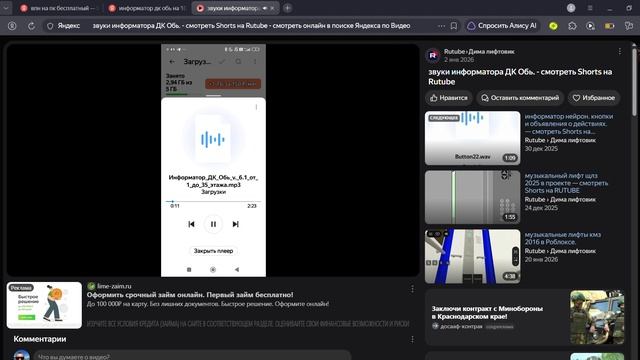Add video to "Избранное" favorites
Screen dimensions: 640x360
593,98
